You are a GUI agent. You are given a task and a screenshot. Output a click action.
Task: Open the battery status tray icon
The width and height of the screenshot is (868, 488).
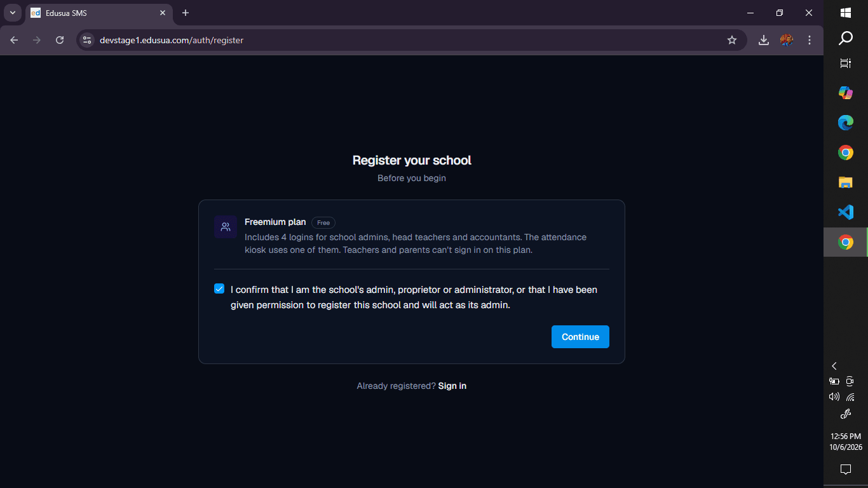[834, 381]
